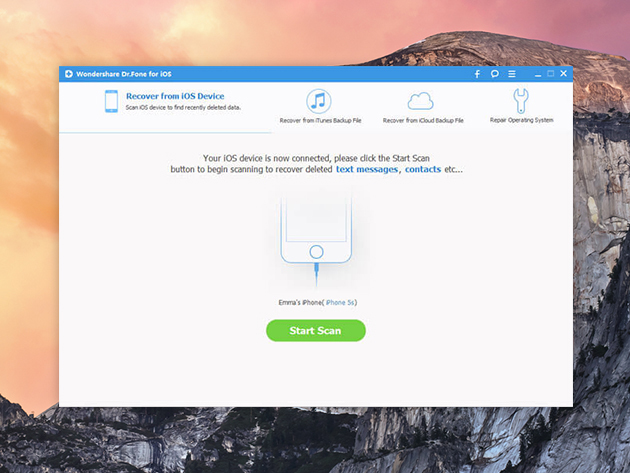
Task: Click the Dr.Fone logo icon in title bar
Action: (69, 74)
